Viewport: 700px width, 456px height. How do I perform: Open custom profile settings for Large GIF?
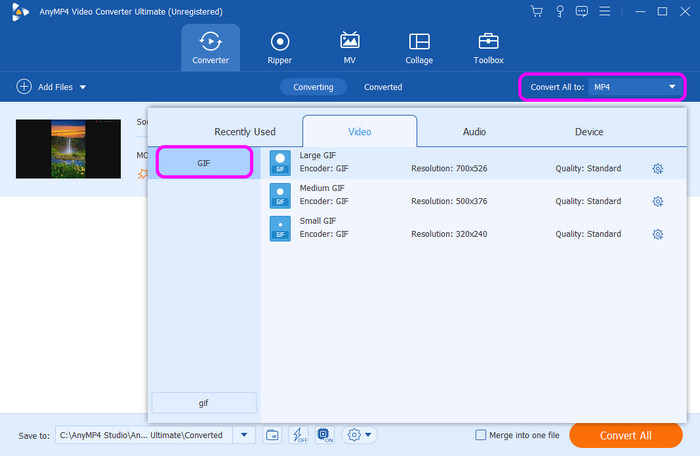pyautogui.click(x=658, y=168)
